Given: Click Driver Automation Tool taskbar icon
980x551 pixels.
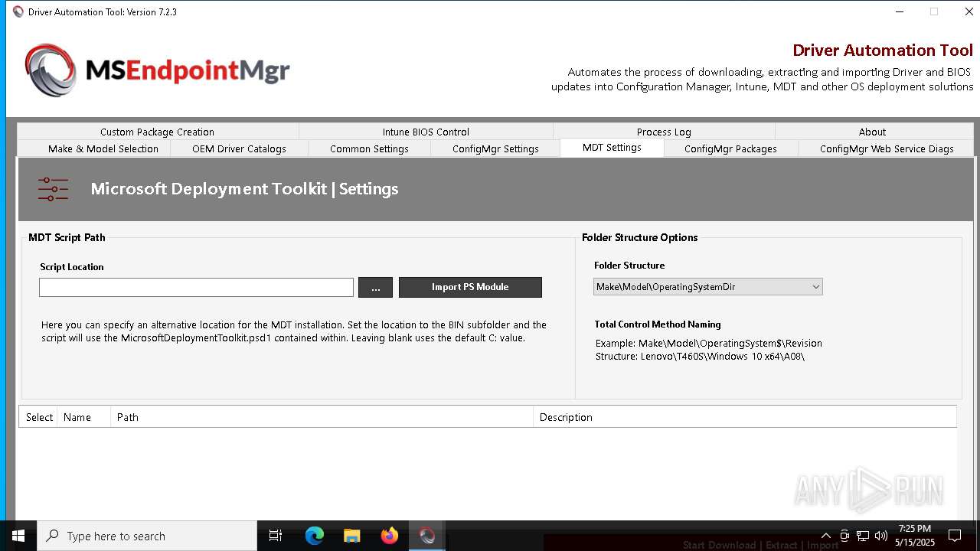Looking at the screenshot, I should (427, 536).
